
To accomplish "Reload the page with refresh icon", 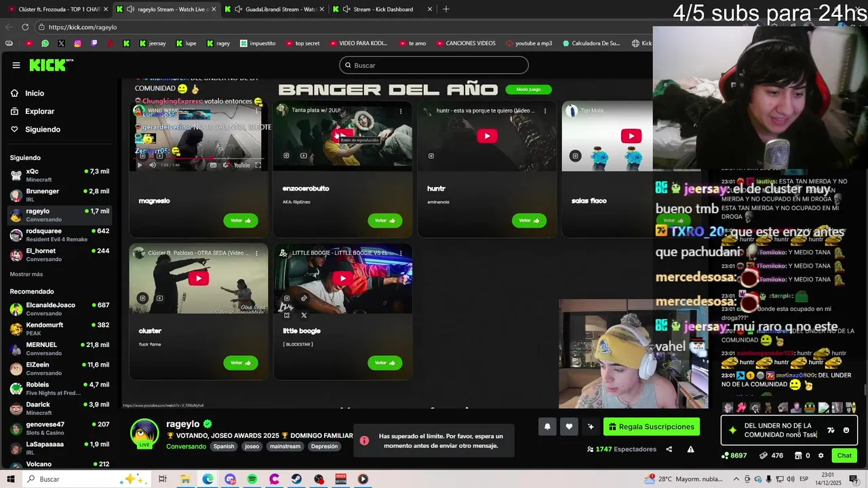I will click(25, 27).
